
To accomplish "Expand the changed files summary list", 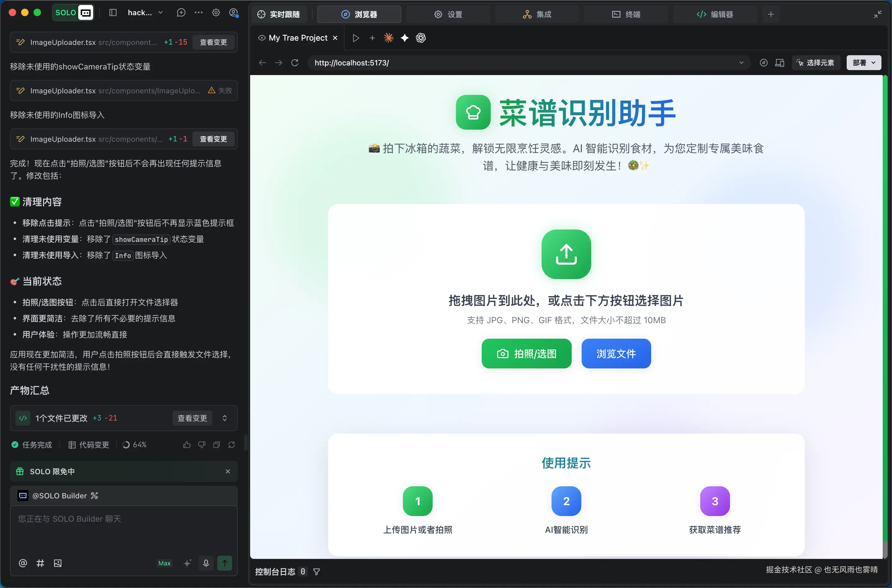I will 224,418.
